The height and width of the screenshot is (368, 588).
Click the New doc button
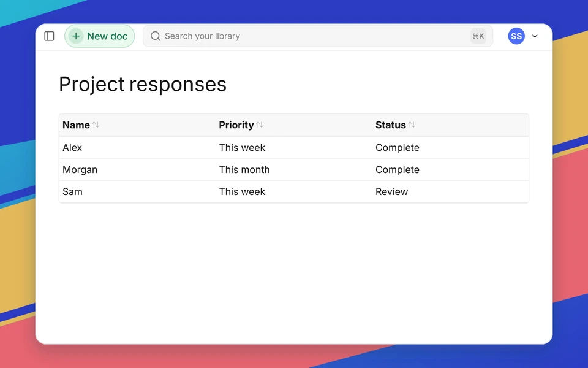[x=99, y=36]
